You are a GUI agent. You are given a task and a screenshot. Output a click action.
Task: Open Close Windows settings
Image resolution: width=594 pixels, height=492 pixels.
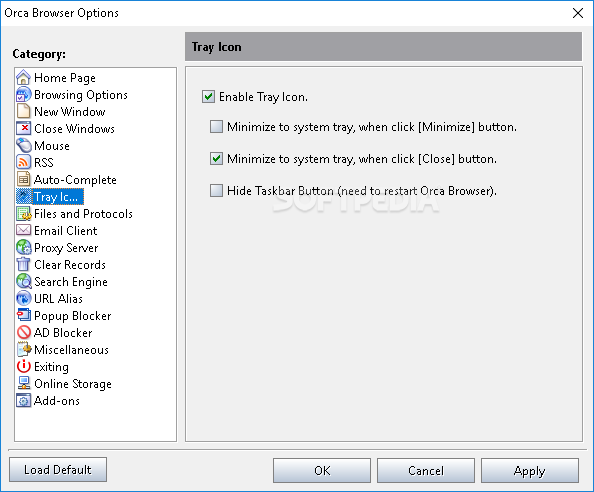(x=74, y=129)
